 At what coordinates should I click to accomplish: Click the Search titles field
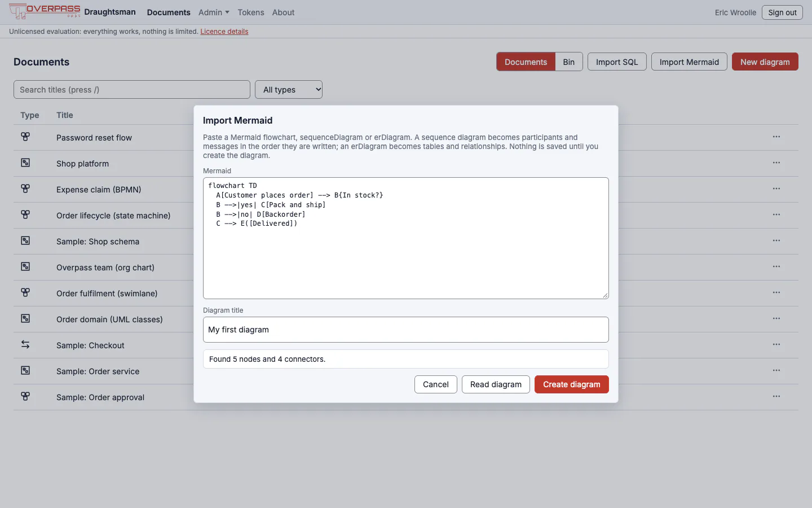tap(132, 89)
